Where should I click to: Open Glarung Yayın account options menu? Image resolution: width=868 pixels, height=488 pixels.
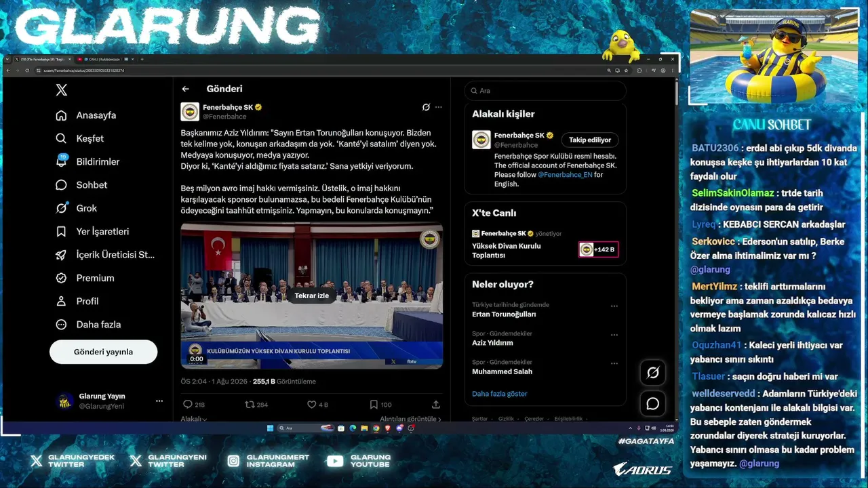[x=159, y=401]
